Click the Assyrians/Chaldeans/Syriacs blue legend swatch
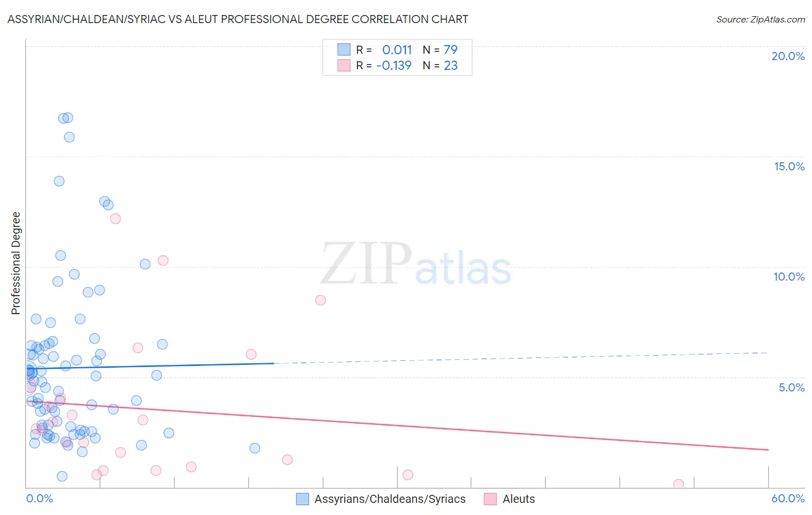 [302, 499]
